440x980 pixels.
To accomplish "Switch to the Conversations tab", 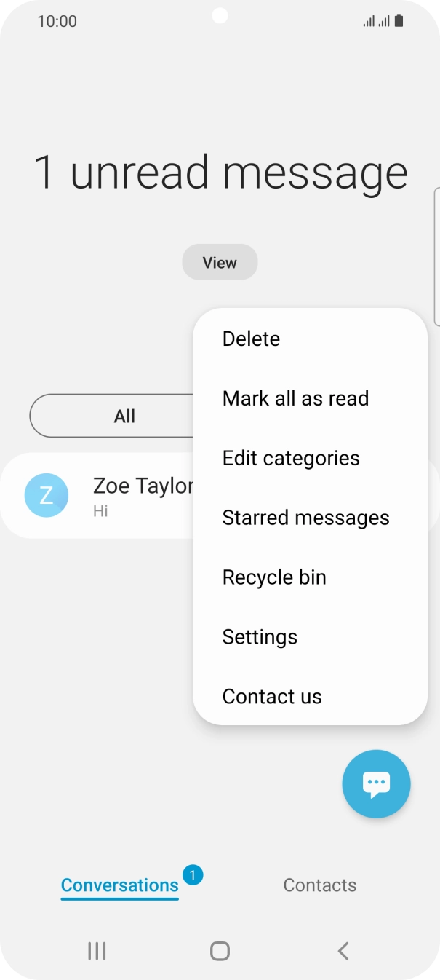I will (119, 885).
